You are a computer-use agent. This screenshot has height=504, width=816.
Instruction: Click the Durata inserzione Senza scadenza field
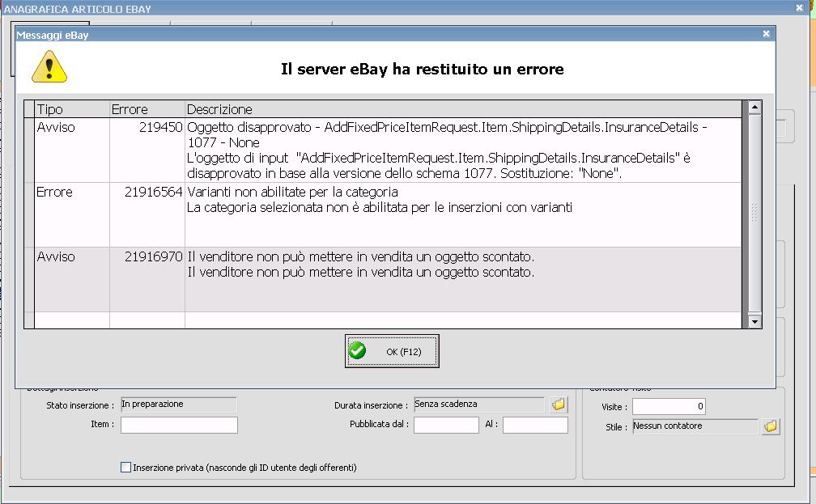point(478,404)
